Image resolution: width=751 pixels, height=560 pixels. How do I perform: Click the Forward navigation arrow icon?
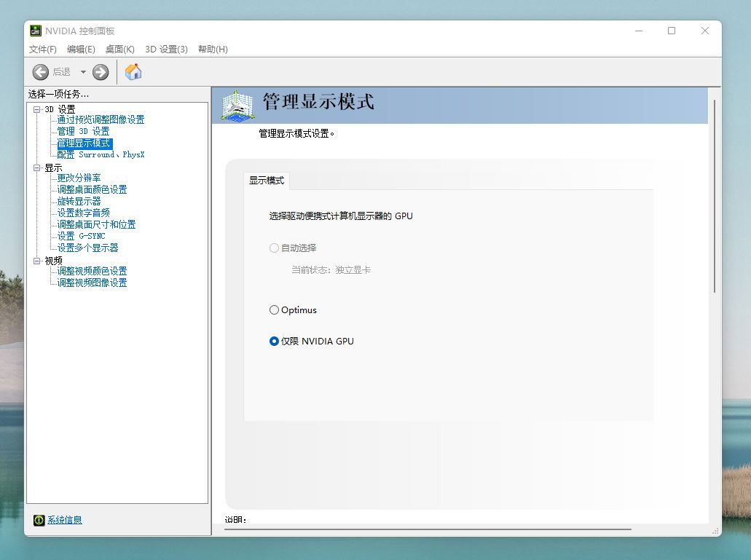coord(100,71)
